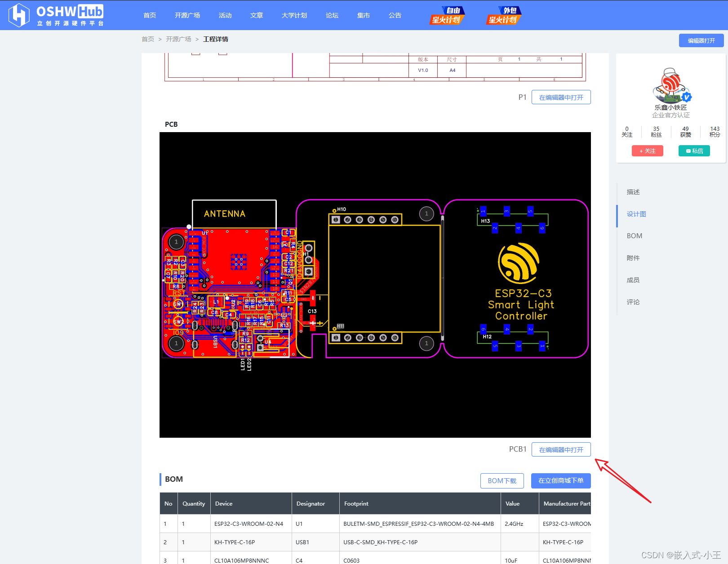
Task: Open 开源广场 in the top navigation
Action: (x=187, y=15)
